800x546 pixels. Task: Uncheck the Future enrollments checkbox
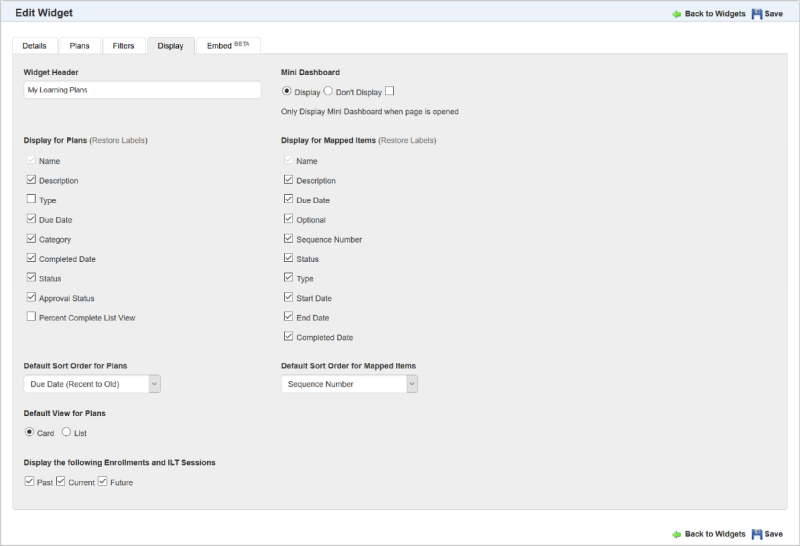(x=103, y=481)
